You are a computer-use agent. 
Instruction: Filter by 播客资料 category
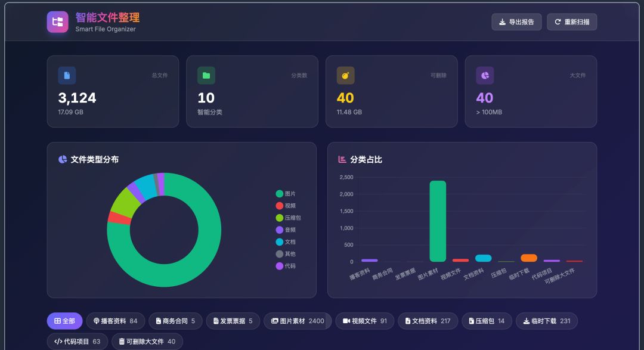pos(116,321)
